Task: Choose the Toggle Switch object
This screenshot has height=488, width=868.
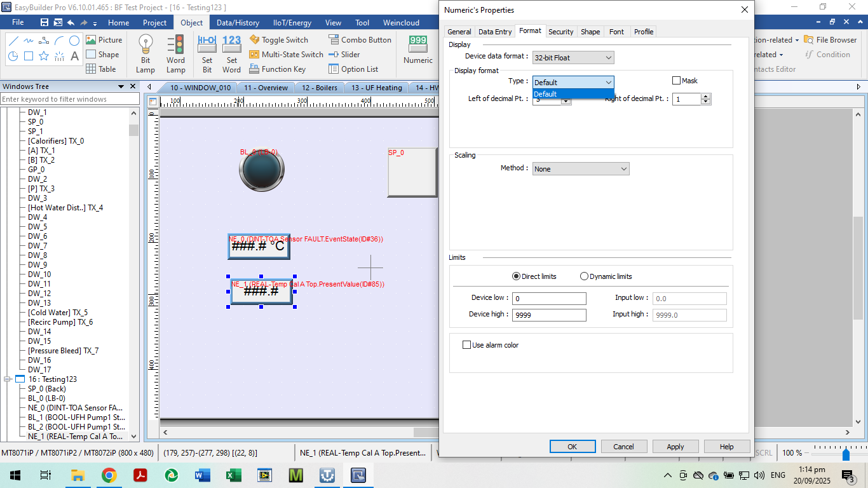Action: 279,39
